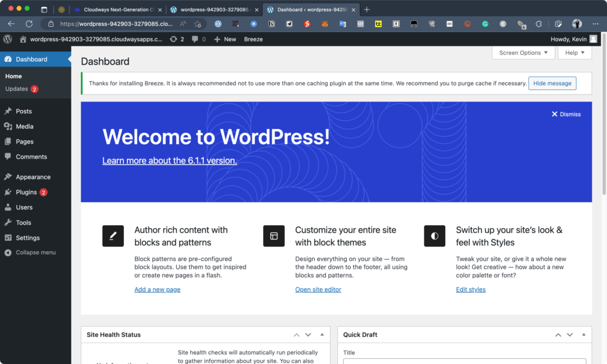Viewport: 607px width, 364px height.
Task: Dismiss the Welcome to WordPress panel
Action: 566,114
